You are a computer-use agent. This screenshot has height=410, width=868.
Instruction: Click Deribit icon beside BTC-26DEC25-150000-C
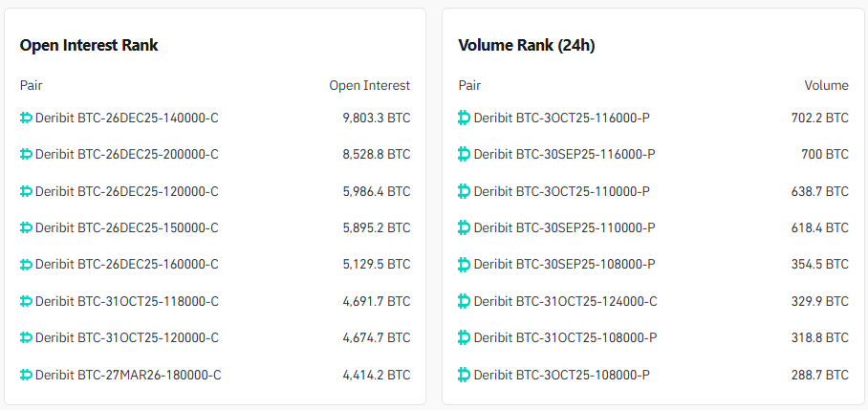click(x=26, y=228)
